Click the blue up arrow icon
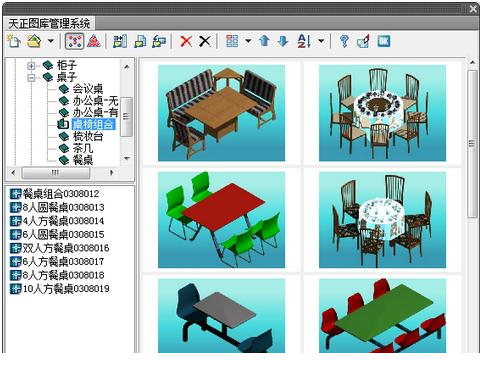The image size is (482, 367). tap(264, 41)
